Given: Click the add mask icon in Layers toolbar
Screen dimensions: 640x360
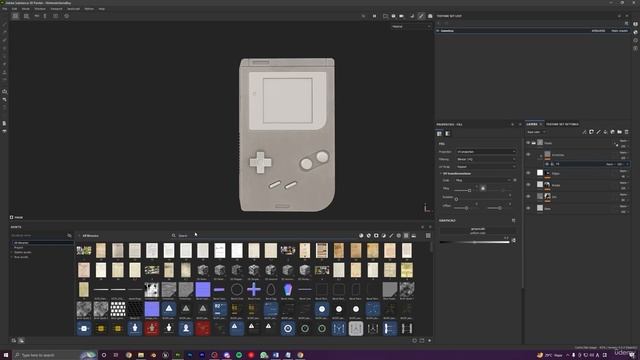Looking at the screenshot, I should tap(591, 132).
